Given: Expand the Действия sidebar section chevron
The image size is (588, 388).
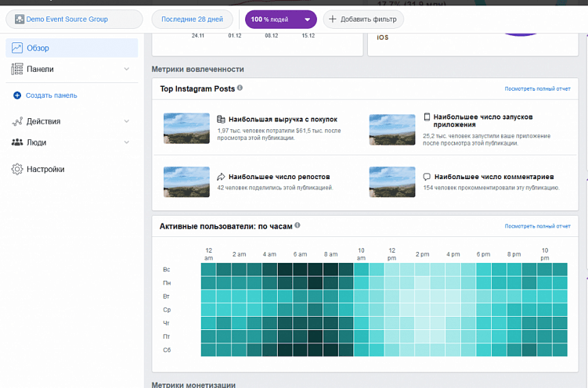Looking at the screenshot, I should pos(127,122).
